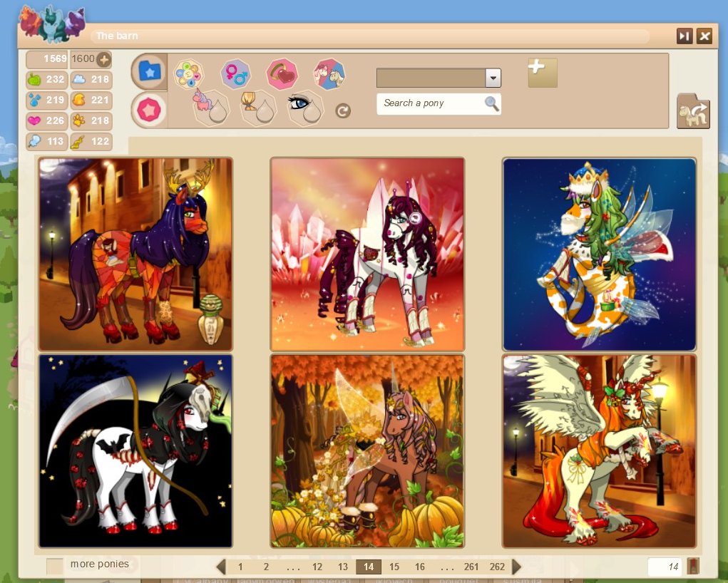Image resolution: width=728 pixels, height=583 pixels.
Task: Click the gender symbols filter icon
Action: 236,74
